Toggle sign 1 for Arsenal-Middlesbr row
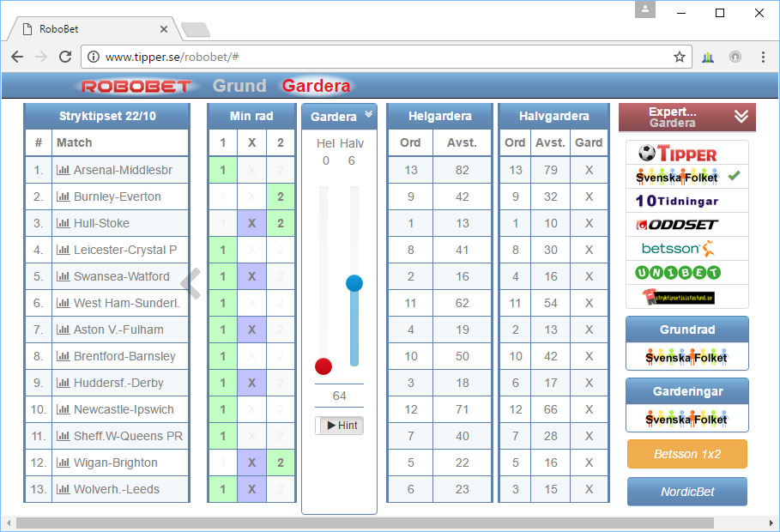The image size is (780, 532). [223, 170]
